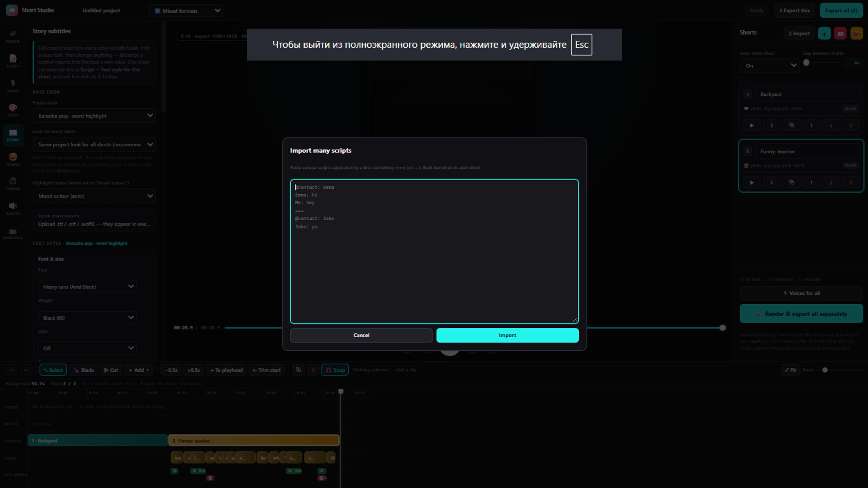
Task: Open the Heavy sans font dropdown
Action: coord(87,287)
